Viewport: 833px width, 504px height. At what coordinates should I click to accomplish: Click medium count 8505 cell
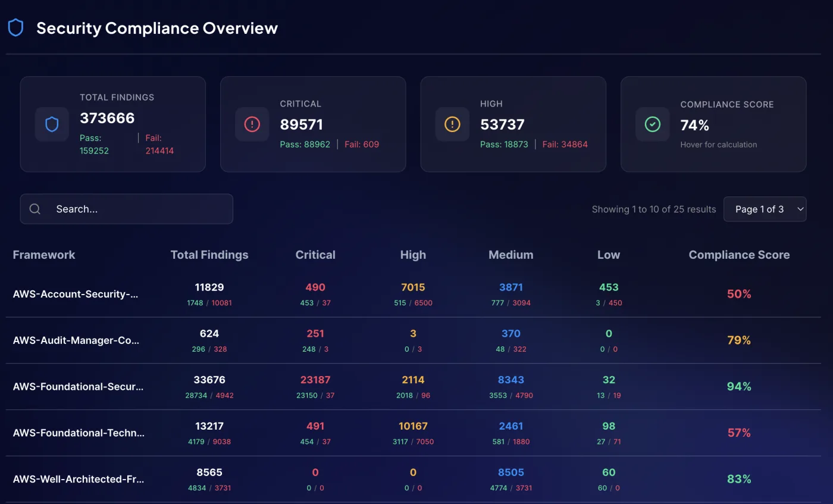[511, 473]
